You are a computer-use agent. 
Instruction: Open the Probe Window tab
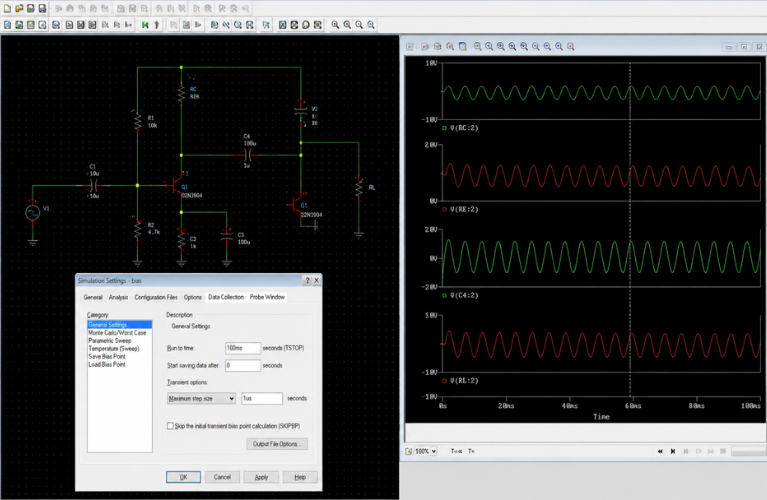click(x=267, y=297)
